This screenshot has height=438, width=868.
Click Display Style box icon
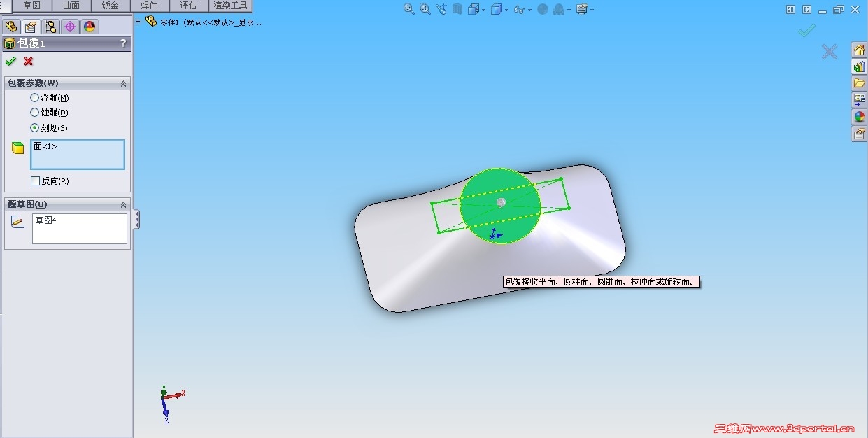[x=495, y=9]
